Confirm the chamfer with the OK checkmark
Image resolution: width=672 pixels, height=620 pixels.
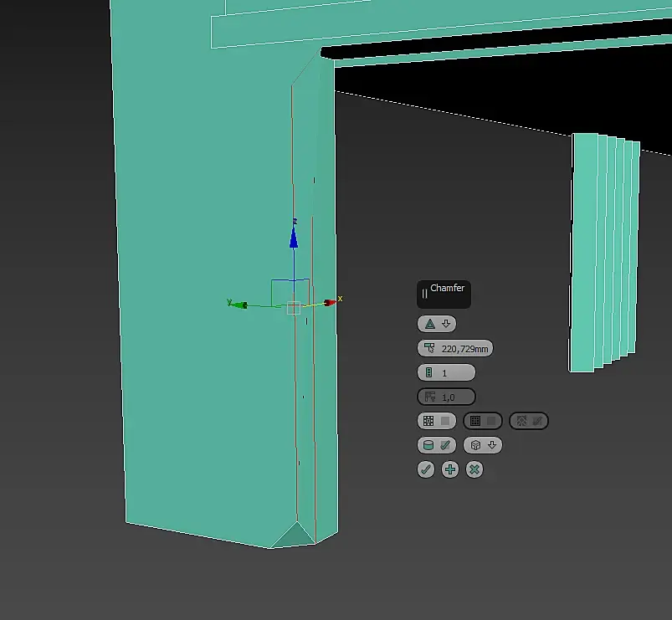click(x=426, y=469)
